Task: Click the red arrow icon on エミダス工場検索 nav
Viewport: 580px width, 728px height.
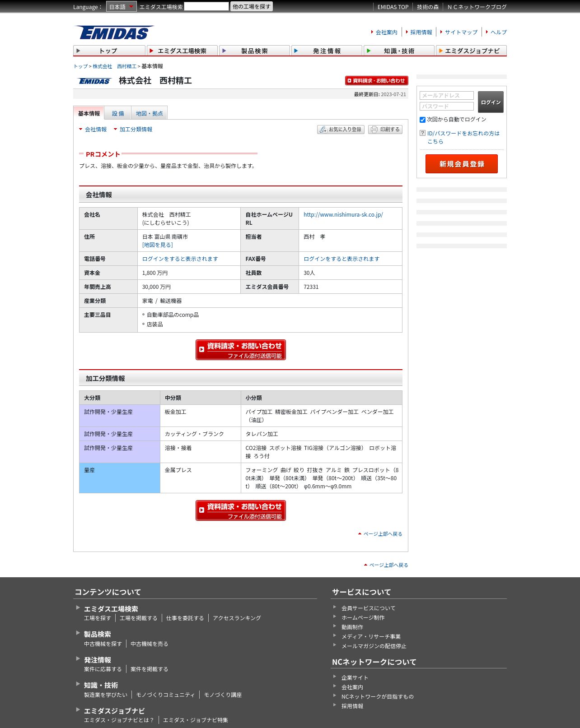Action: click(x=152, y=51)
